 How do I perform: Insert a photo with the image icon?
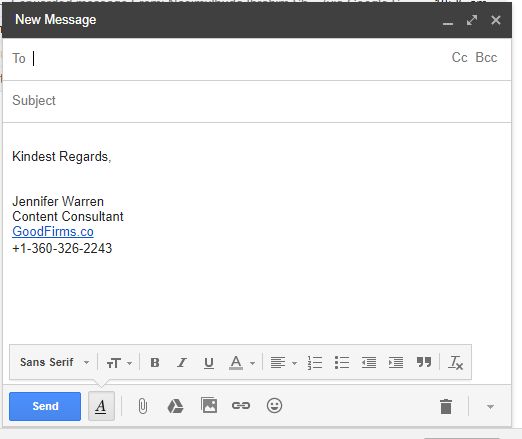(x=209, y=406)
